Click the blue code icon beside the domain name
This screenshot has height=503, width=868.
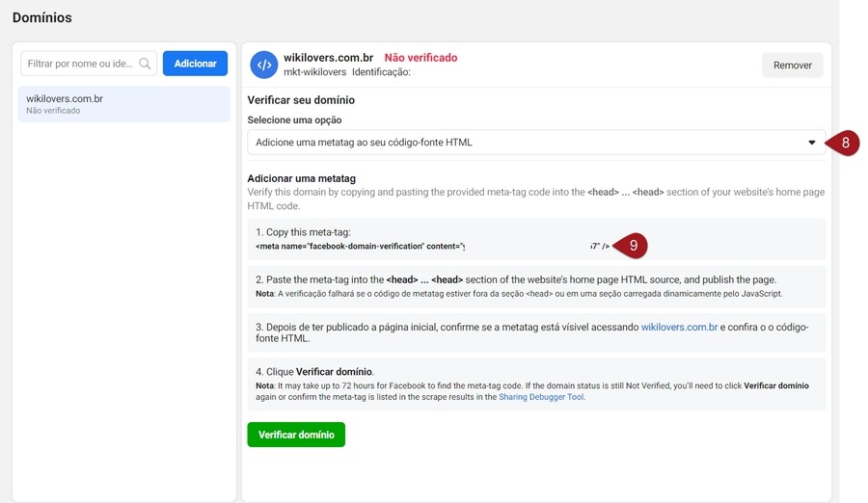point(263,66)
